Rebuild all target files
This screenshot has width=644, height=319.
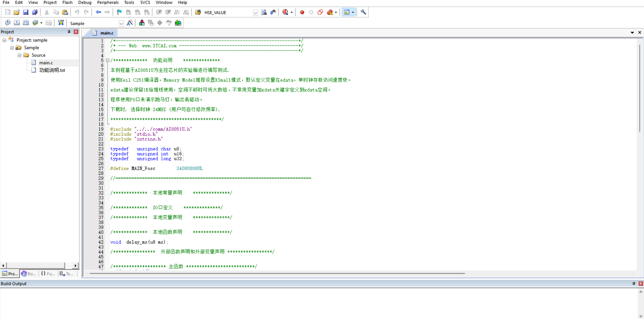click(26, 22)
